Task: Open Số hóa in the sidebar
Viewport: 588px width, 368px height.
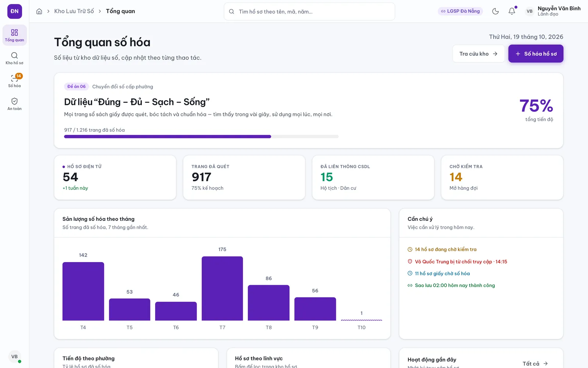Action: [15, 81]
